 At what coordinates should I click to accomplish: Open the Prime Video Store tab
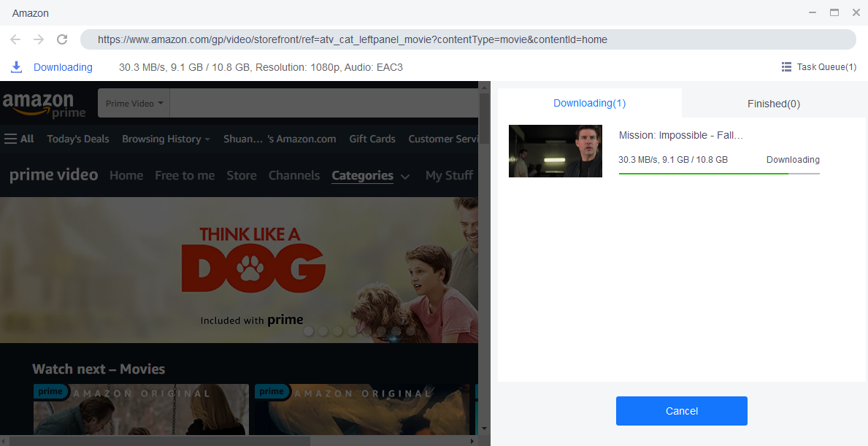pos(242,175)
